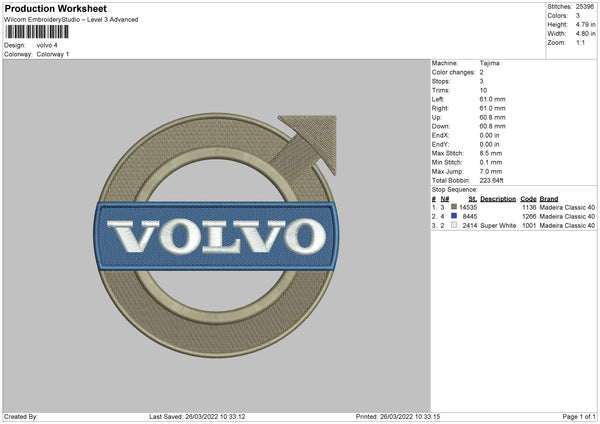Click thread code "1136"
The width and height of the screenshot is (600, 424).
coord(529,207)
